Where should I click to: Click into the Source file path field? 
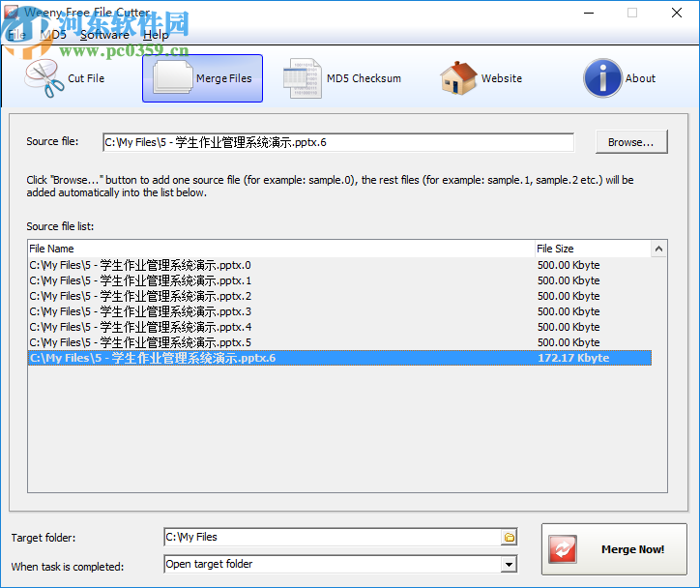pyautogui.click(x=338, y=142)
